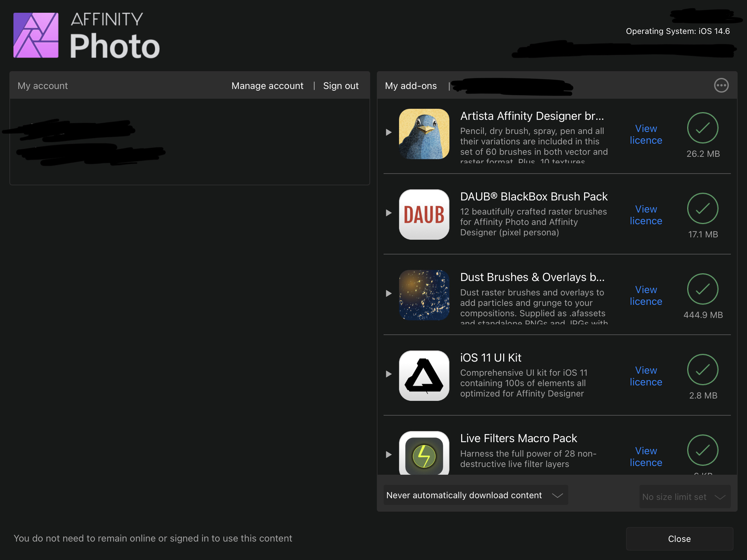Expand the Artista Affinity Designer brushes entry

(x=389, y=132)
